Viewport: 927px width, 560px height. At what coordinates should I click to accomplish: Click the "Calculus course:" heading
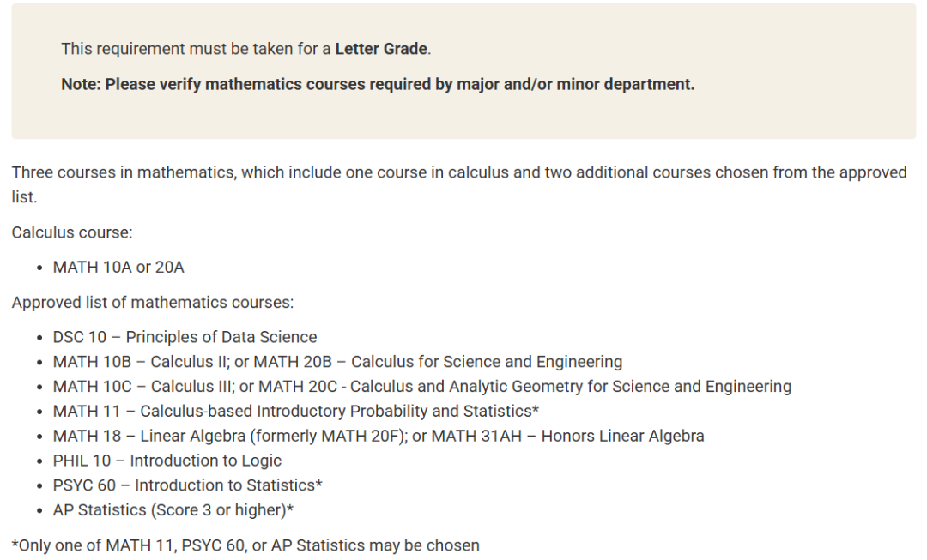[x=72, y=232]
